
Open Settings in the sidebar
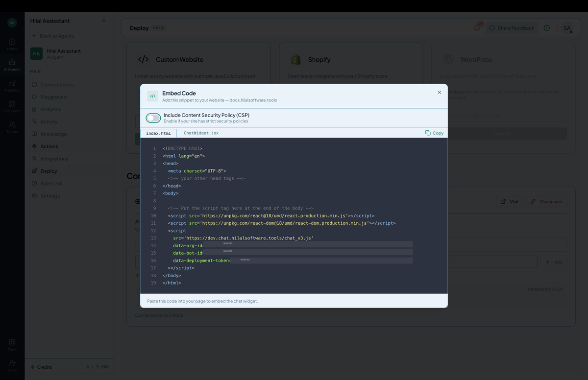(x=69, y=196)
